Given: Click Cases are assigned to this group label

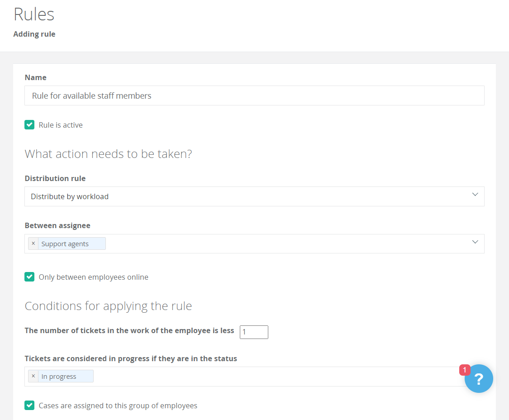Looking at the screenshot, I should click(x=118, y=406).
